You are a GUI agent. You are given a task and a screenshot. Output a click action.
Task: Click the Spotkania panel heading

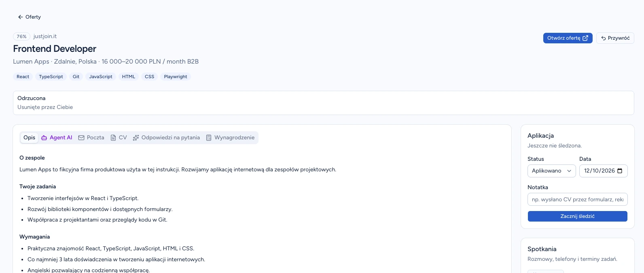point(542,249)
